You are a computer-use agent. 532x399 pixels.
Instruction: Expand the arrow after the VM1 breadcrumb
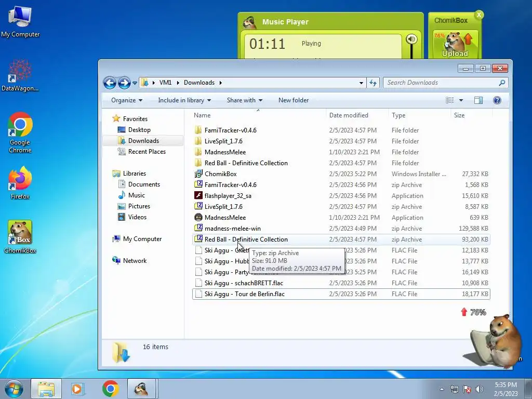point(178,83)
